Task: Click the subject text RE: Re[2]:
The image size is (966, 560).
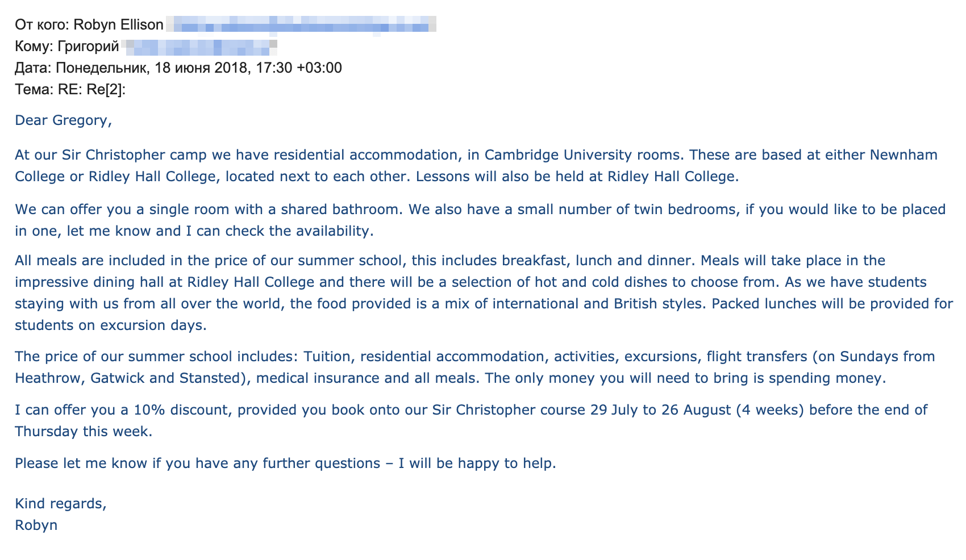Action: coord(91,90)
